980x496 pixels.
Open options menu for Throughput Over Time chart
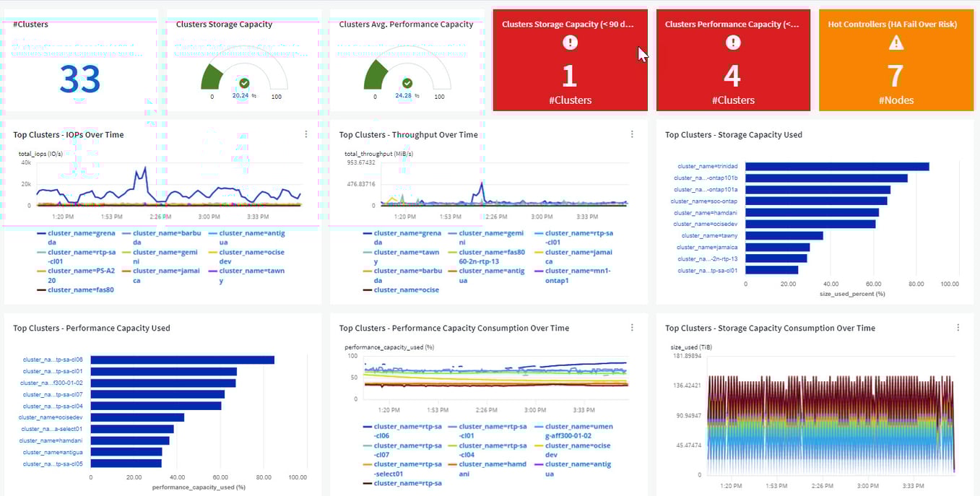click(632, 134)
